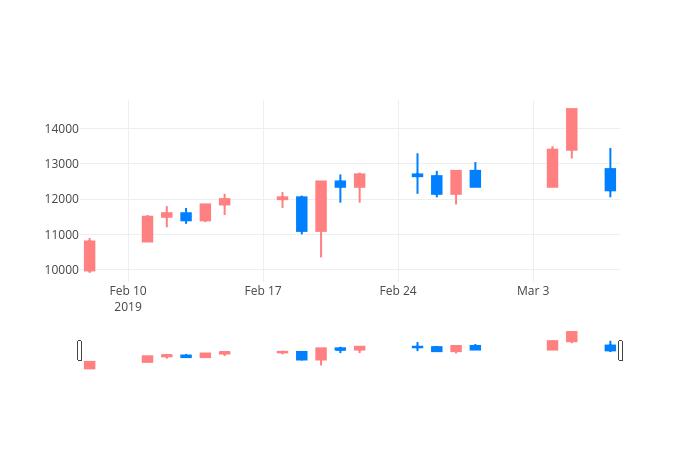
Task: Click the 10000 y-axis label
Action: pyautogui.click(x=62, y=270)
